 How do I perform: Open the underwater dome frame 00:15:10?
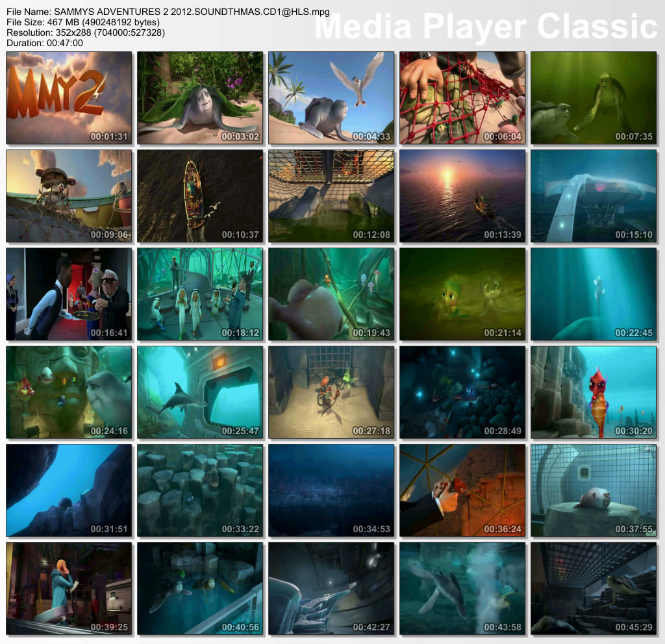tap(594, 196)
